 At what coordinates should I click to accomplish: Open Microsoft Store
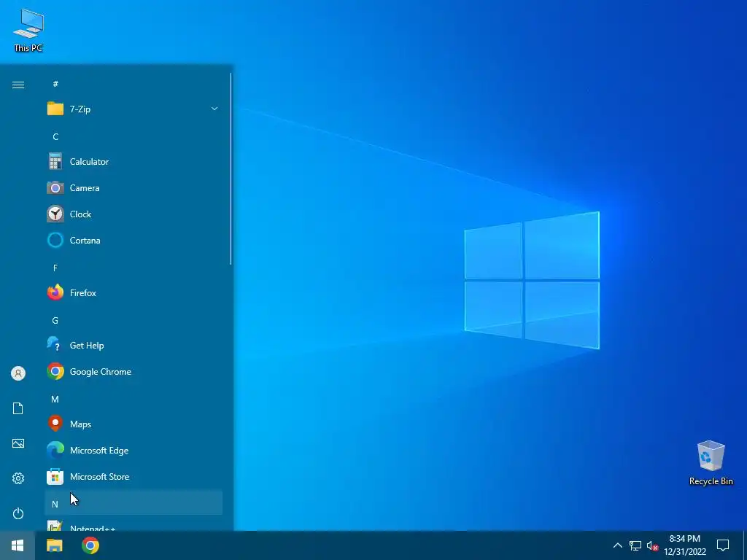pos(133,476)
